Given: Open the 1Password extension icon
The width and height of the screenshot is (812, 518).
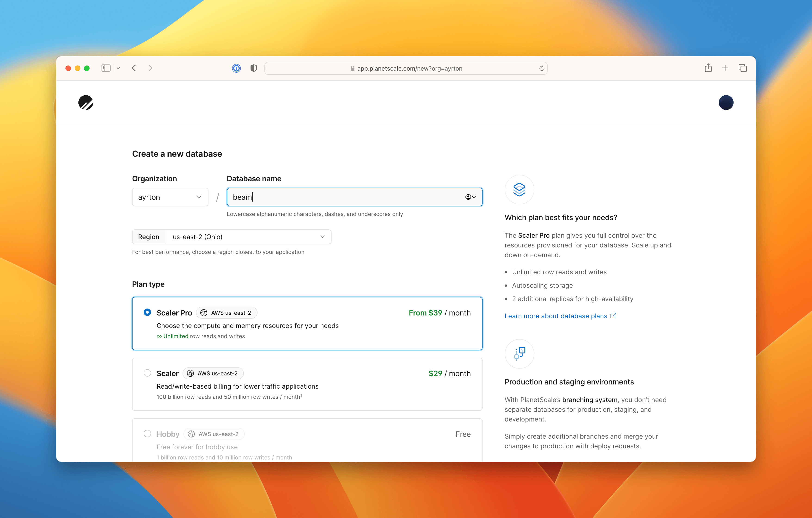Looking at the screenshot, I should pos(236,68).
